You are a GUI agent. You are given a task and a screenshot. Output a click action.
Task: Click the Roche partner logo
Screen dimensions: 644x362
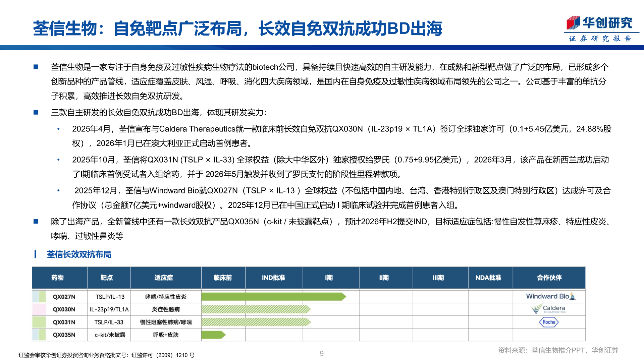[x=549, y=322]
